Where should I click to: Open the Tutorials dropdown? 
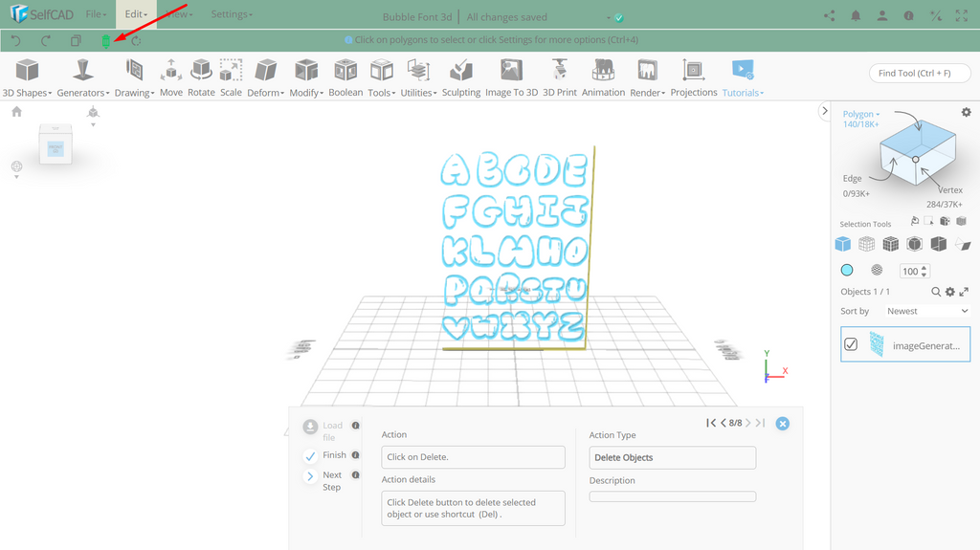tap(743, 78)
